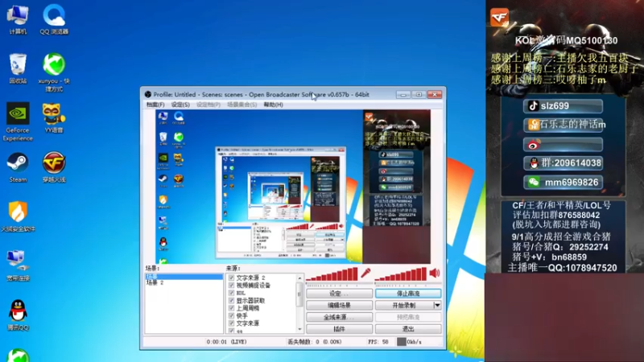The width and height of the screenshot is (644, 362).
Task: Select the 视频捕捉设备 source row label
Action: point(254,286)
